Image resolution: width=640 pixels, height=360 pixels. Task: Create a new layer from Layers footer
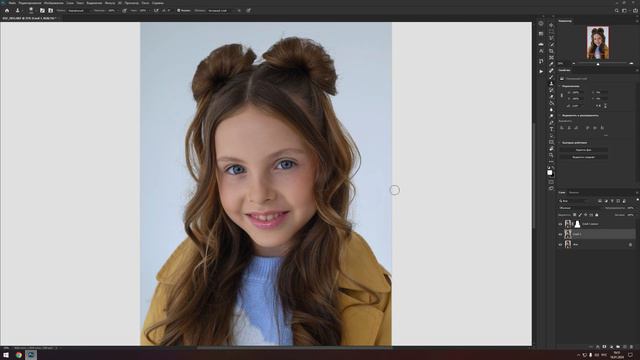pyautogui.click(x=625, y=347)
